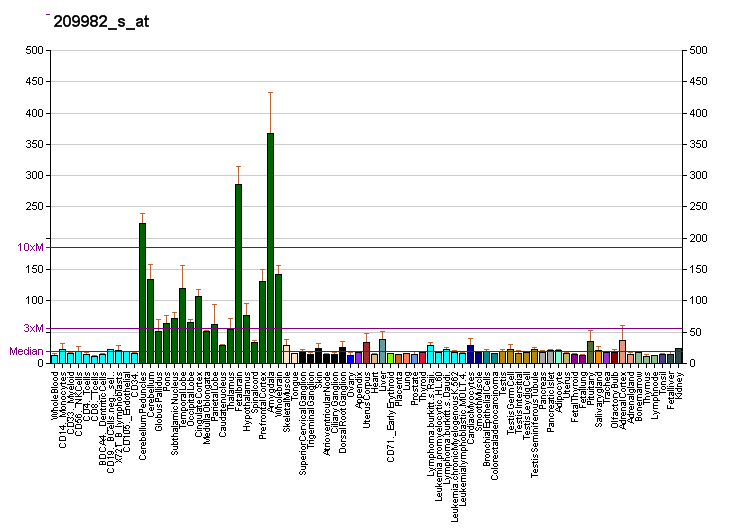
Task: Select the cyan WholeBlood bar
Action: coord(54,358)
